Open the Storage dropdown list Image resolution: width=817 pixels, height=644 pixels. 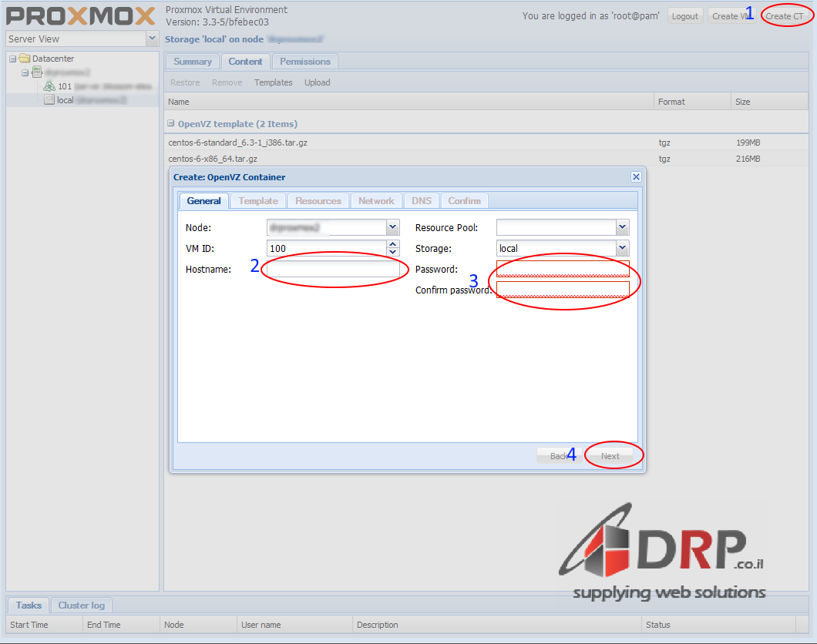pyautogui.click(x=622, y=248)
